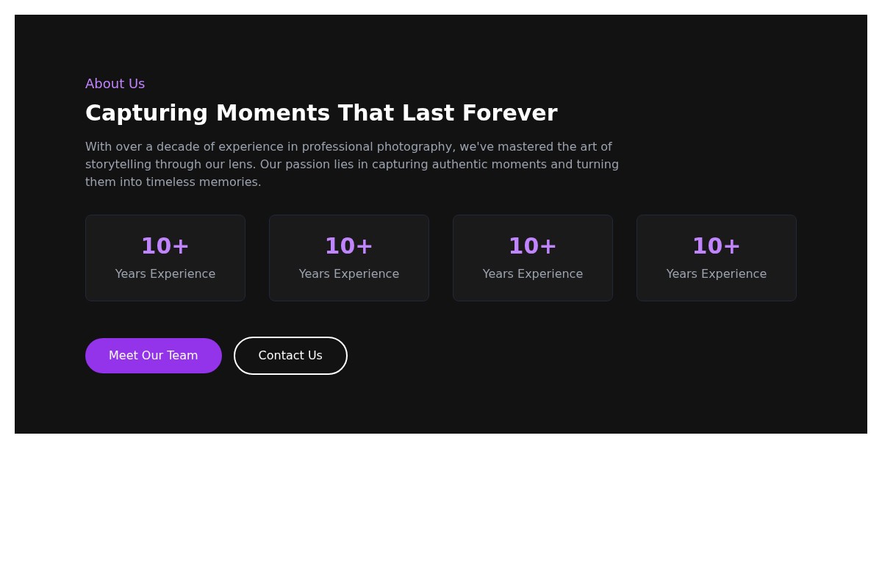Click the text 'them into timeless memories.'
Viewport: 882px width, 588px height.
point(173,182)
